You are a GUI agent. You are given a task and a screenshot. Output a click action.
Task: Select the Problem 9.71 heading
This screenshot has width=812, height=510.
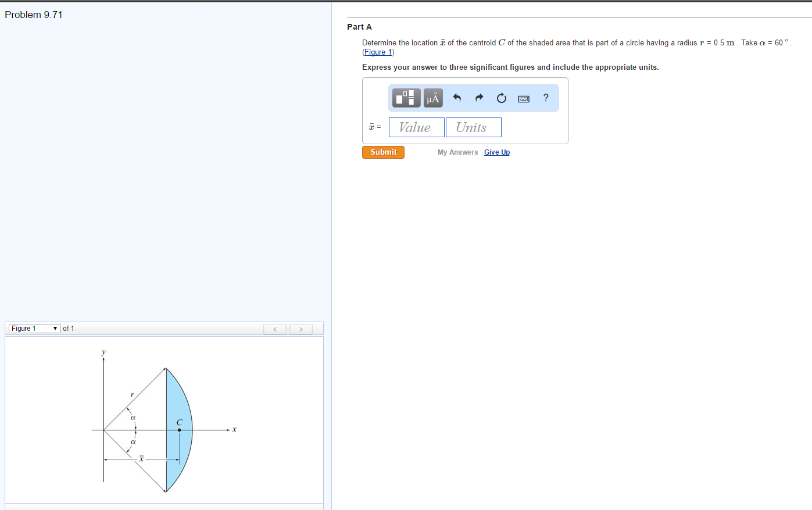coord(34,15)
